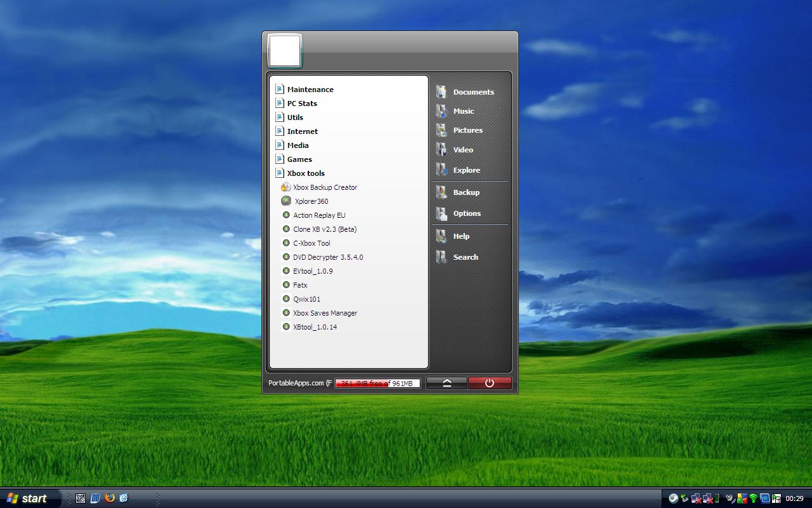Launch Xbox Backup Creator app
This screenshot has width=812, height=508.
point(325,187)
